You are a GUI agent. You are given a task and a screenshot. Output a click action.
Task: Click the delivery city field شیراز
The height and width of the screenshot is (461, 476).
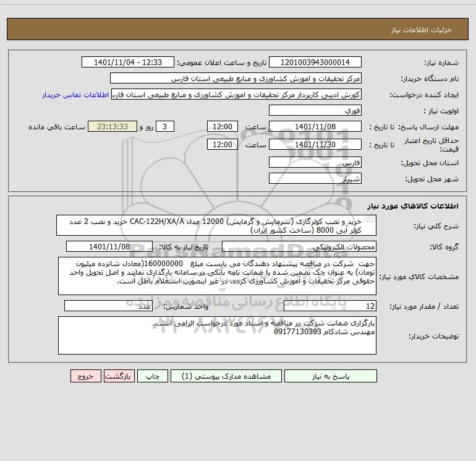coord(315,179)
